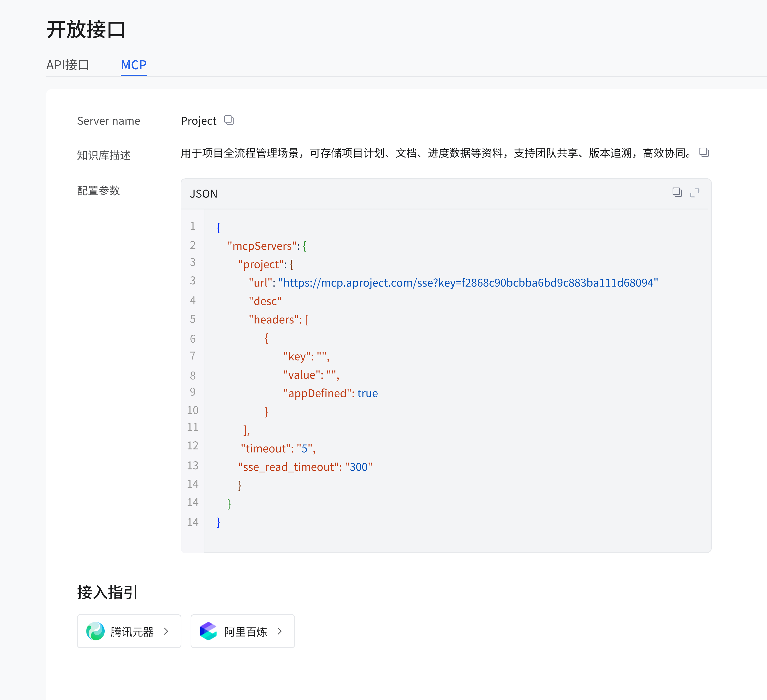Select the MCP tab
The image size is (767, 700).
pyautogui.click(x=134, y=65)
